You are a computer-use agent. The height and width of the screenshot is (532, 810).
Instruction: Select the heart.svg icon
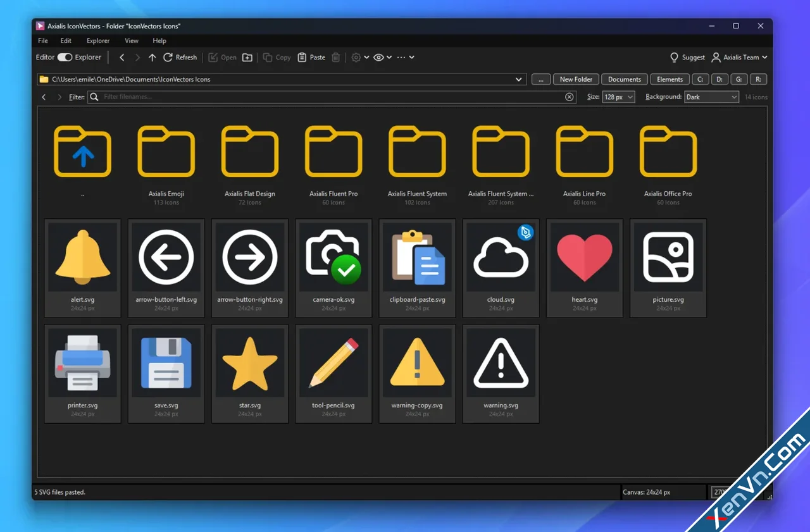pos(584,268)
